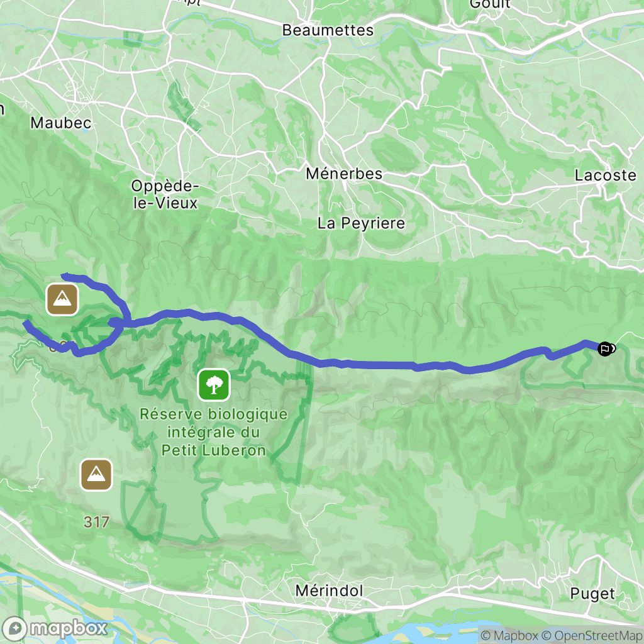644x644 pixels.
Task: Click the Maubec town label
Action: click(x=61, y=123)
